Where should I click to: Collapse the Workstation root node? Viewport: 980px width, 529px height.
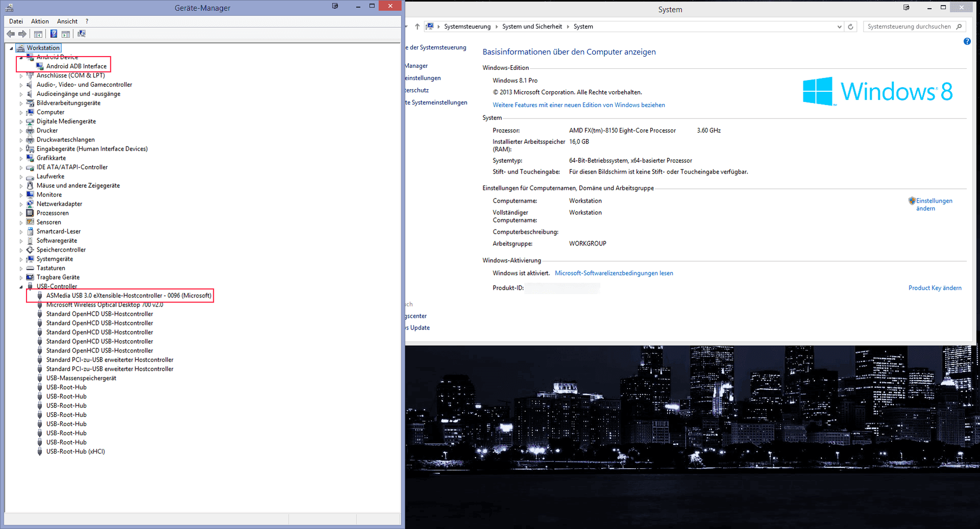click(x=11, y=48)
